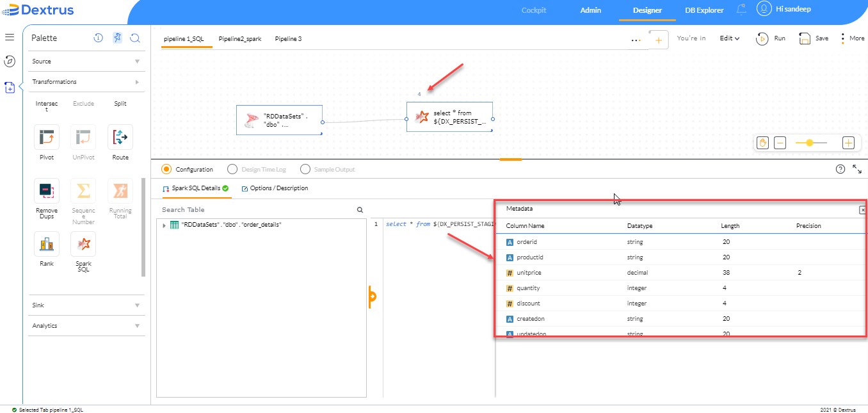Select the Spark SQL palette icon
The width and height of the screenshot is (868, 413).
pyautogui.click(x=83, y=244)
